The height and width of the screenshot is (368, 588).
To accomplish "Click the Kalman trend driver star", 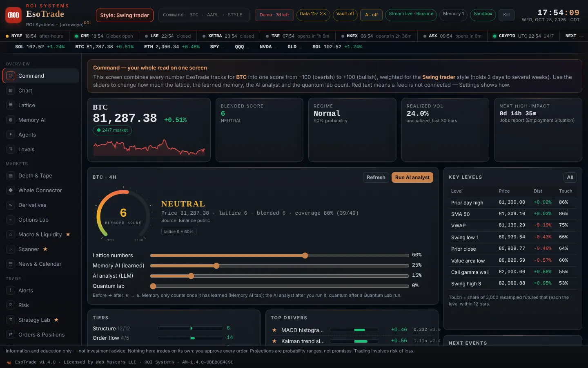I will (274, 341).
